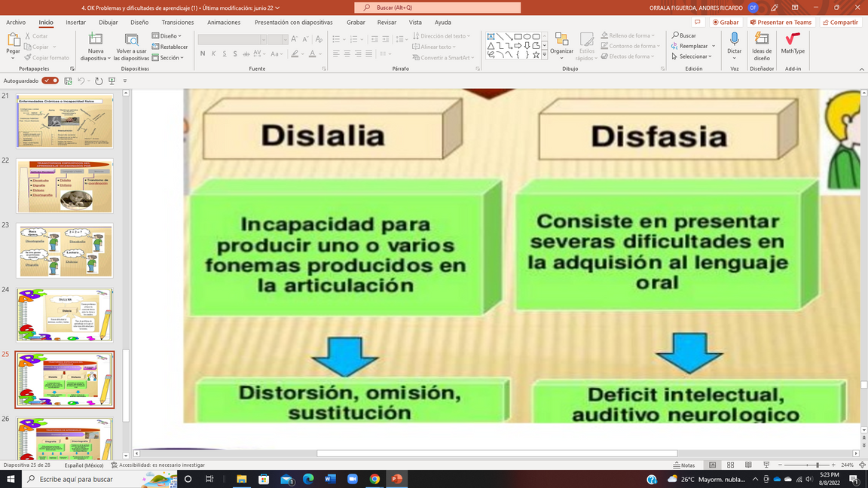Click the save icon beside Autoguardado
The width and height of the screenshot is (868, 488).
coord(68,81)
